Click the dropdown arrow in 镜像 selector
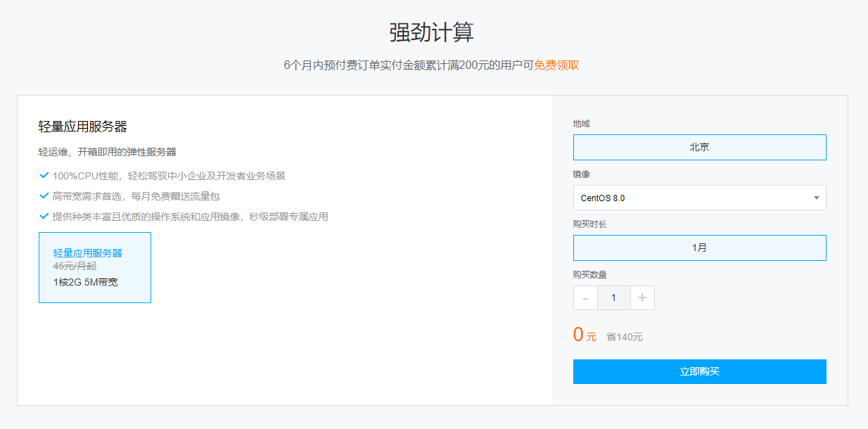 click(816, 198)
